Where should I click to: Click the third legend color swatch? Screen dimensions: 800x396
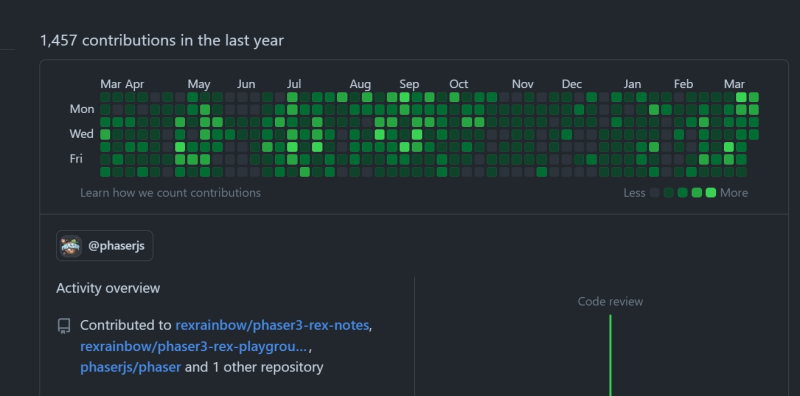(683, 193)
